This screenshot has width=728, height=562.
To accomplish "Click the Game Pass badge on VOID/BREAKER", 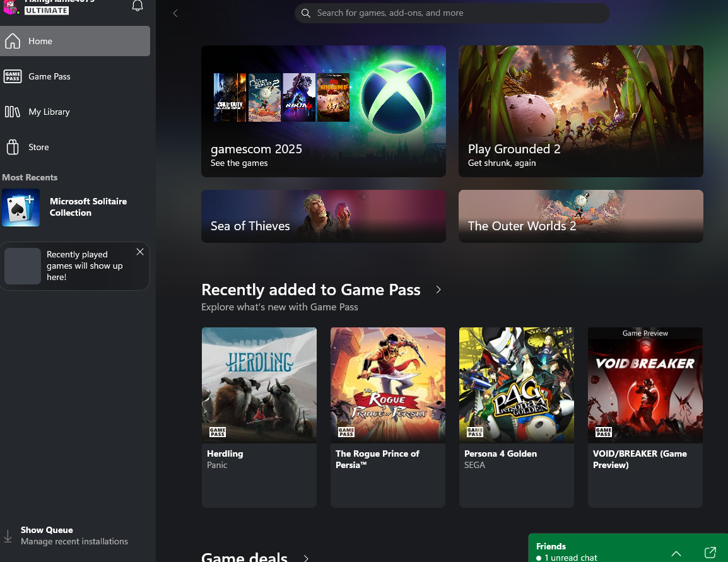I will [603, 432].
